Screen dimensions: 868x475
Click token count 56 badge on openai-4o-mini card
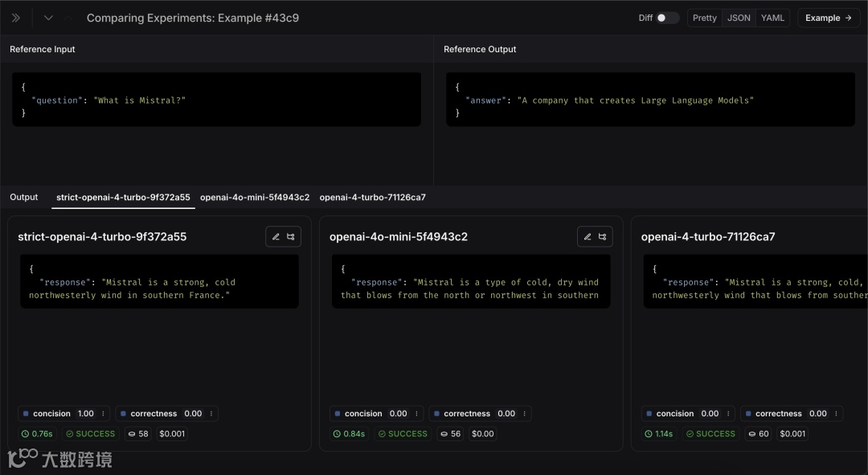pos(450,434)
